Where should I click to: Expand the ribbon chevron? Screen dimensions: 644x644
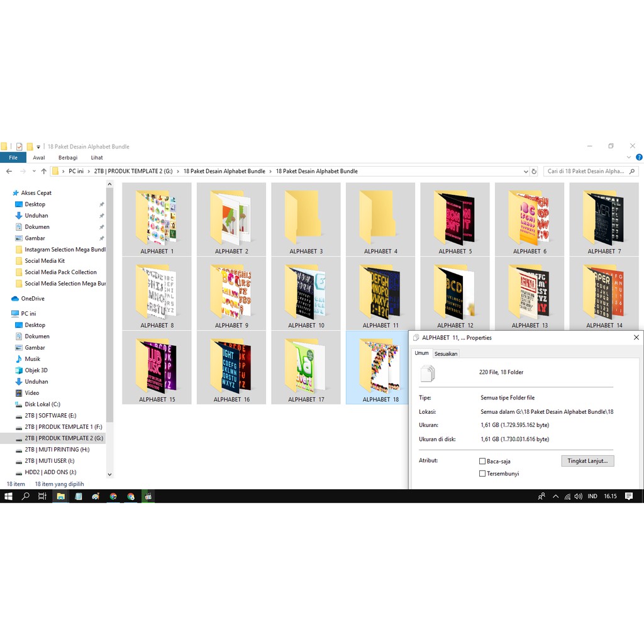[628, 157]
